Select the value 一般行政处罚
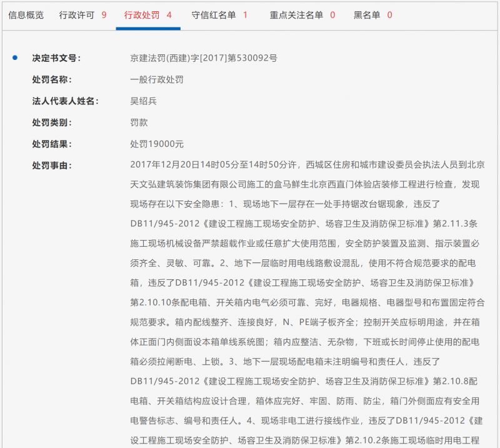The image size is (500, 448). coord(157,79)
